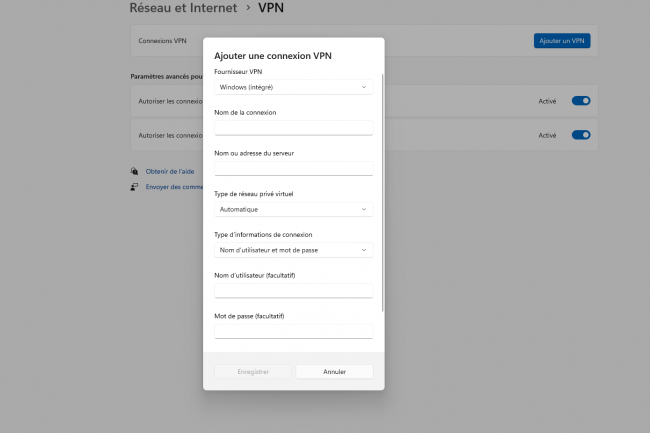Click the Nom ou adresse du serveur field
650x433 pixels.
click(293, 169)
